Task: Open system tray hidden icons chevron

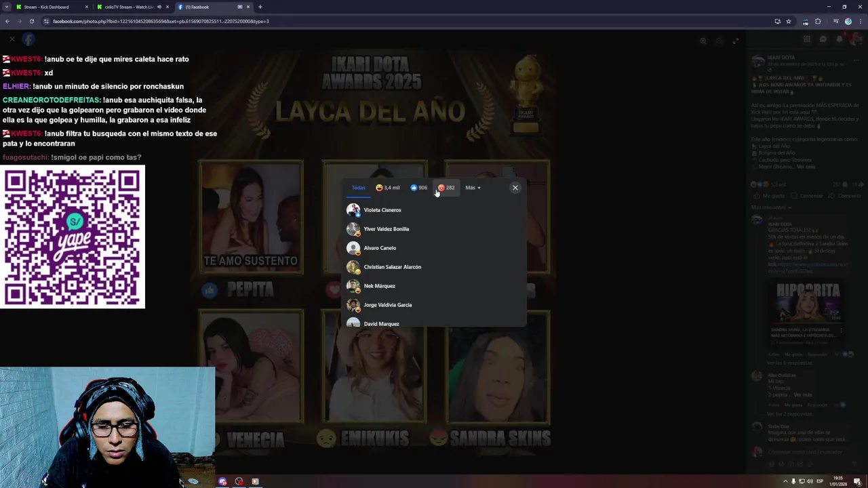Action: 785,481
